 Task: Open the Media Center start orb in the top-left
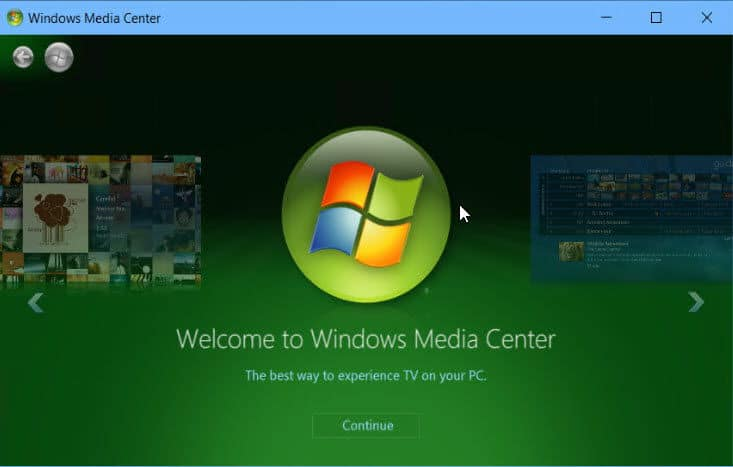point(59,57)
